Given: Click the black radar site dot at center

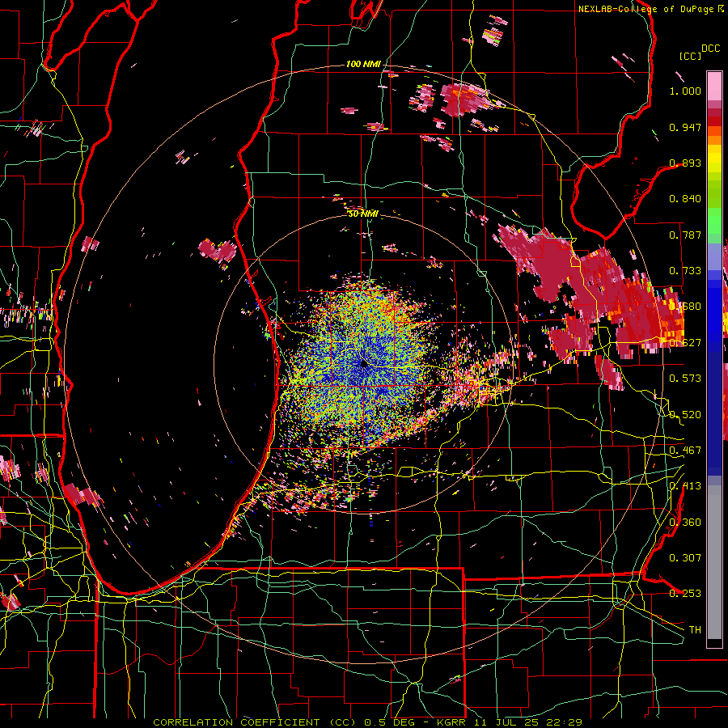Looking at the screenshot, I should [x=364, y=363].
